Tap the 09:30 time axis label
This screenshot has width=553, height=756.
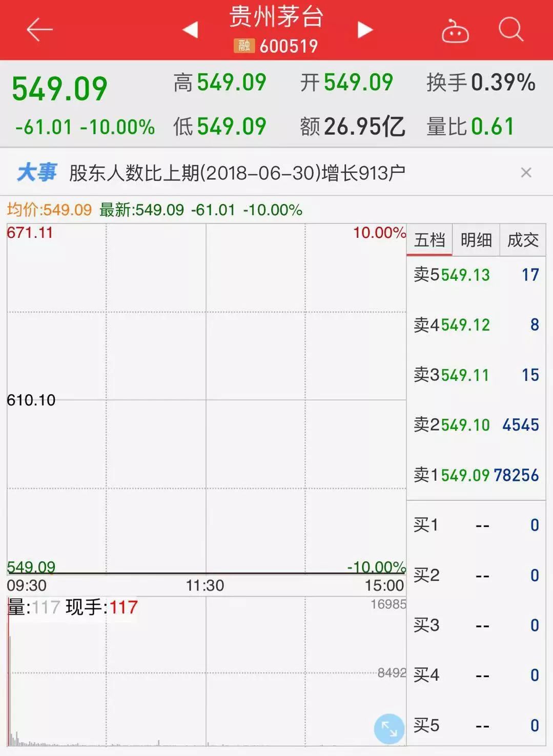coord(27,585)
